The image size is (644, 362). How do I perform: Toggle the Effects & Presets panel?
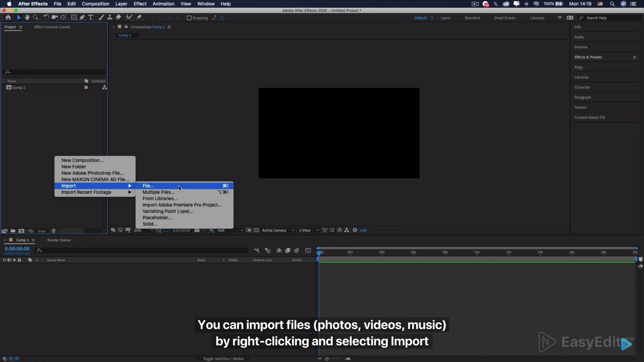tap(588, 57)
